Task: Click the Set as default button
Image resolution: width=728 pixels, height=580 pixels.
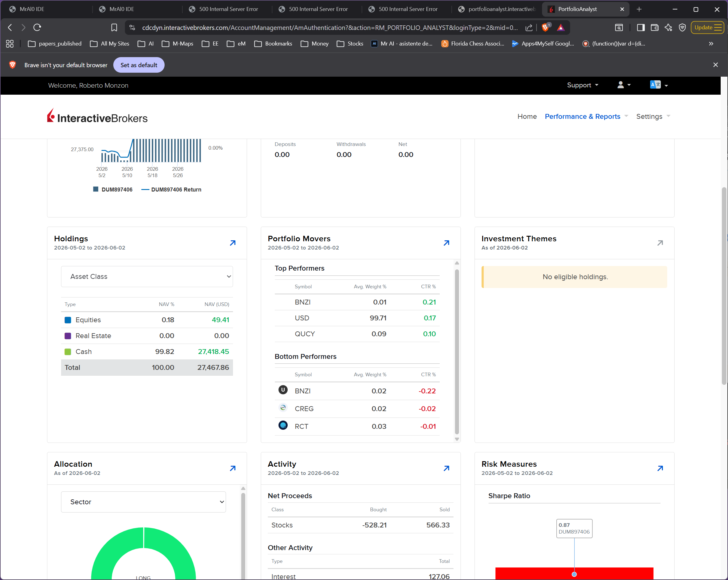Action: point(139,65)
